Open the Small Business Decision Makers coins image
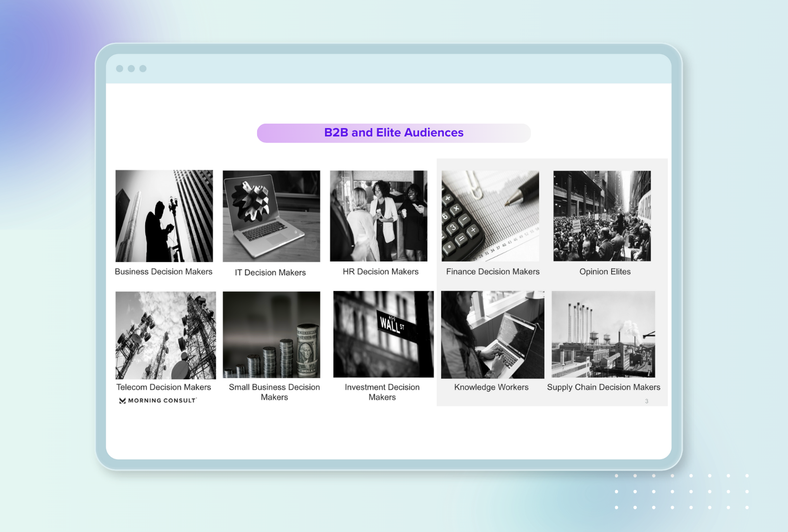The width and height of the screenshot is (788, 532). tap(271, 335)
